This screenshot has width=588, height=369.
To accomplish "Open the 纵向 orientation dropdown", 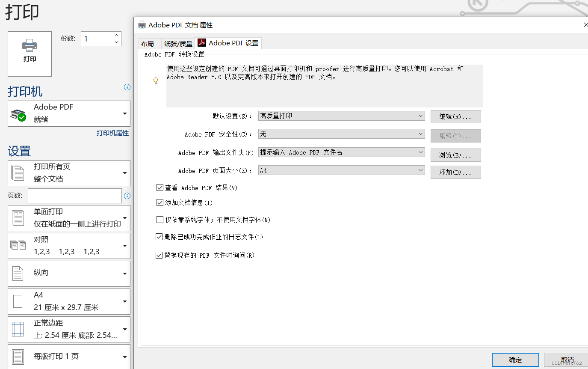I will [69, 274].
